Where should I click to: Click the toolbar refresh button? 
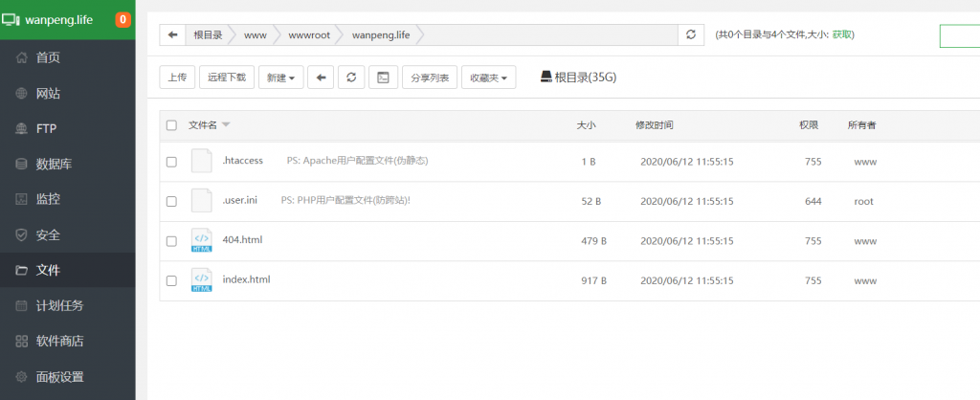(351, 78)
